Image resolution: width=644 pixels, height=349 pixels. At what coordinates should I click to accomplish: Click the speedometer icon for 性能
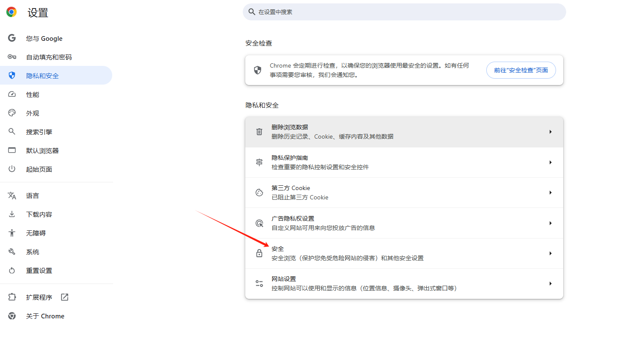click(12, 94)
